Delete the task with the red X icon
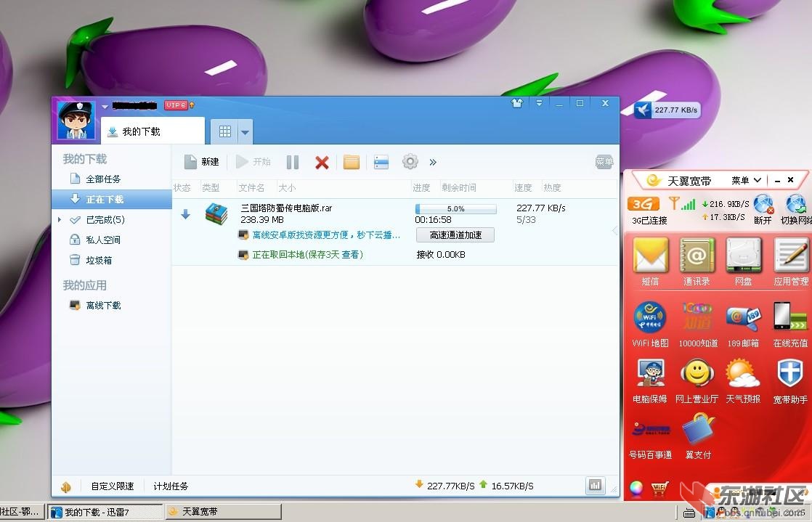This screenshot has height=522, width=812. [x=322, y=163]
